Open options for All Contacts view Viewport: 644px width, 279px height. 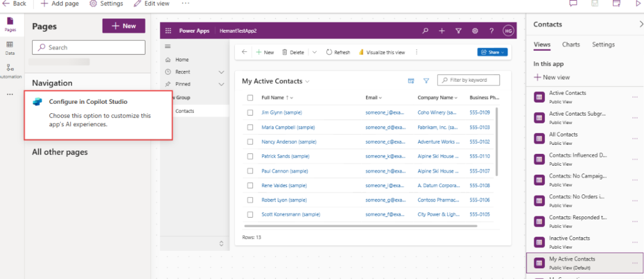pyautogui.click(x=635, y=138)
